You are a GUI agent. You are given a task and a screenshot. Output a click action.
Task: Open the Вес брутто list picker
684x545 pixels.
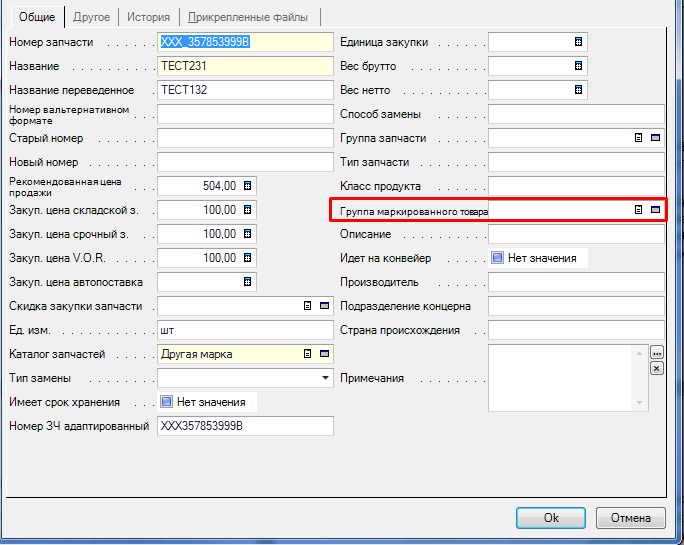tap(578, 66)
